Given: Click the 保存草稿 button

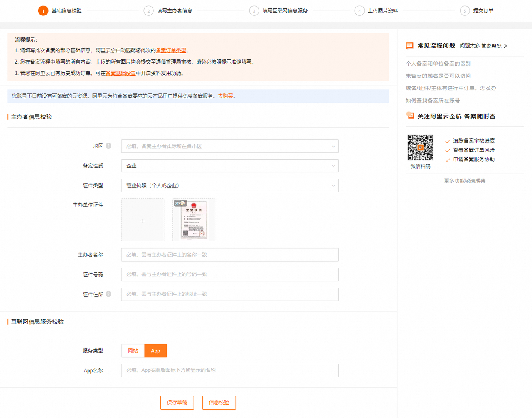Looking at the screenshot, I should [177, 403].
